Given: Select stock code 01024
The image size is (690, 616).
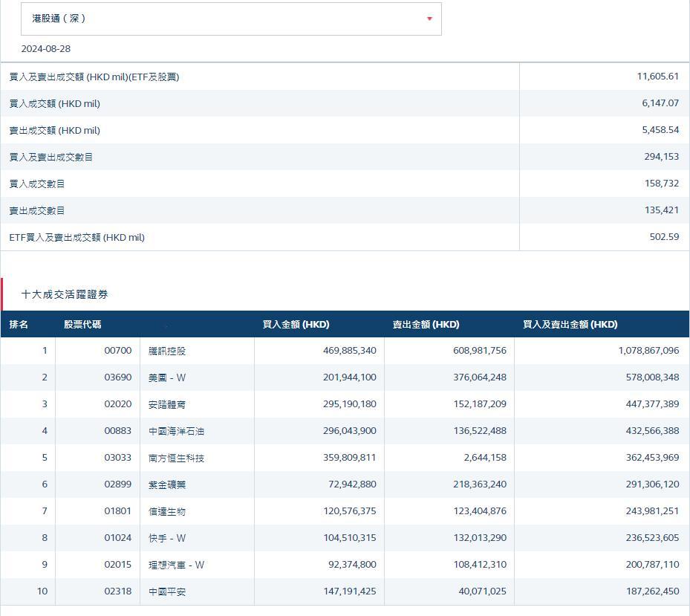Looking at the screenshot, I should 117,538.
